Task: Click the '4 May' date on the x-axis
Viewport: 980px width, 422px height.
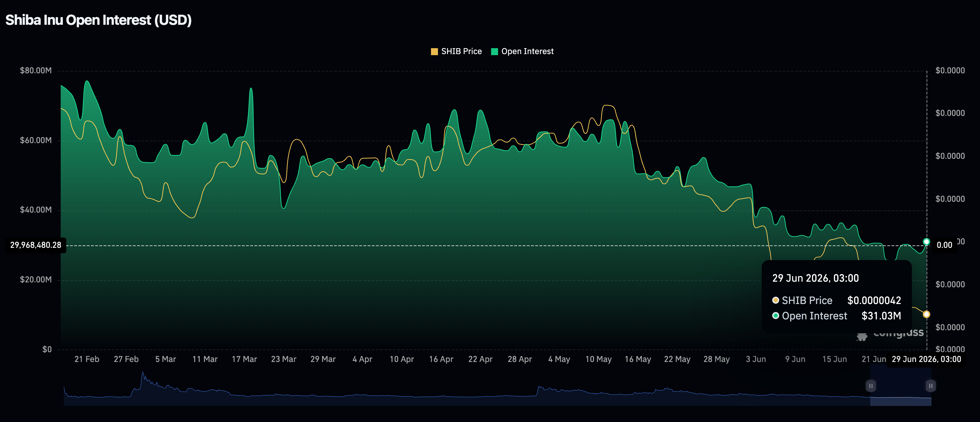Action: click(x=559, y=359)
